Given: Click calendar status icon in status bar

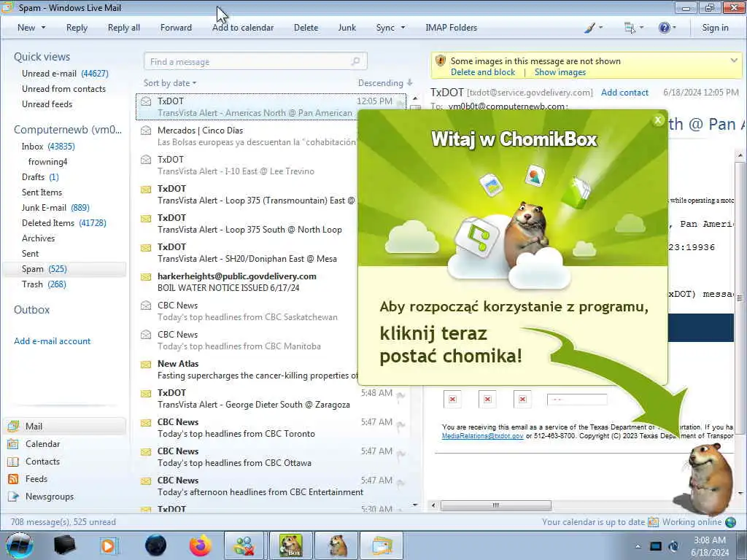Looking at the screenshot, I should [653, 522].
